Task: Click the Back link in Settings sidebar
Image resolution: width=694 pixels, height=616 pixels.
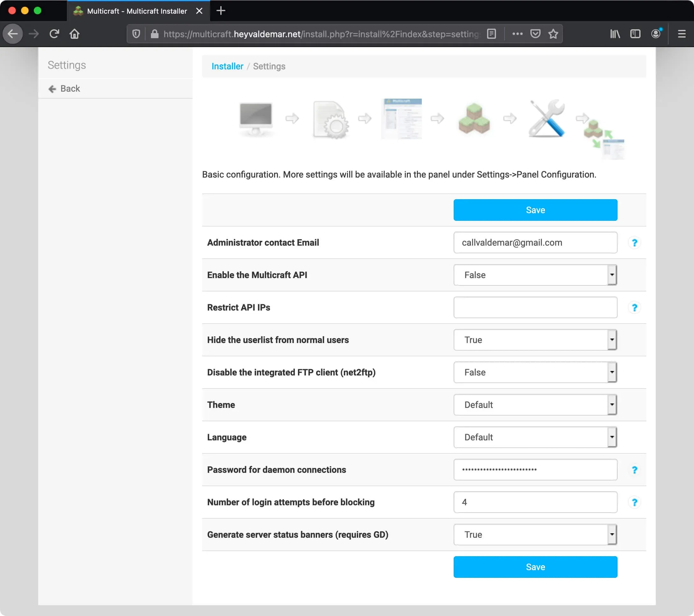Action: click(x=64, y=88)
